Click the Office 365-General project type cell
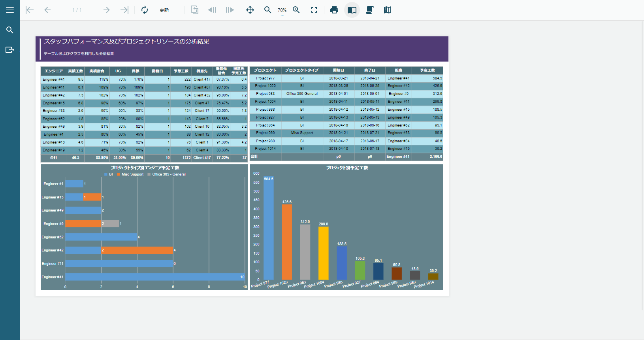This screenshot has height=340, width=644. tap(302, 94)
